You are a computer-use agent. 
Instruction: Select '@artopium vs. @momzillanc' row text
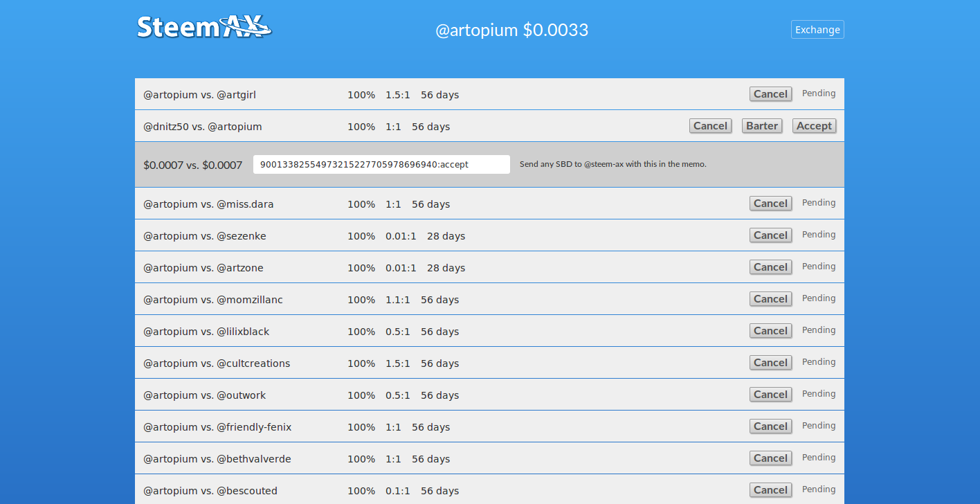[x=213, y=300]
